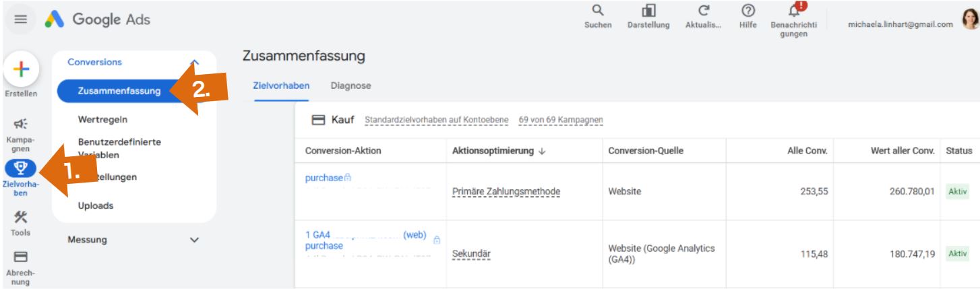Click Website source in purchase row
The width and height of the screenshot is (980, 289).
625,192
